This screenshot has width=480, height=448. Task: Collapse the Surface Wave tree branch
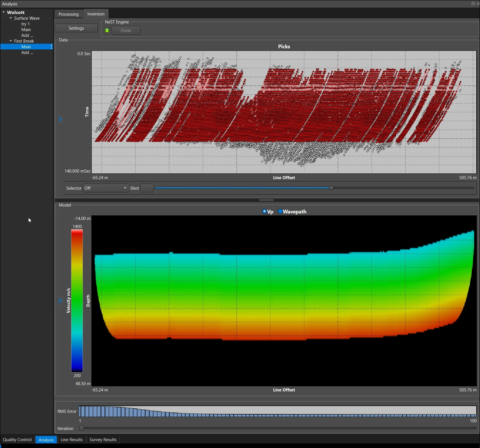11,18
